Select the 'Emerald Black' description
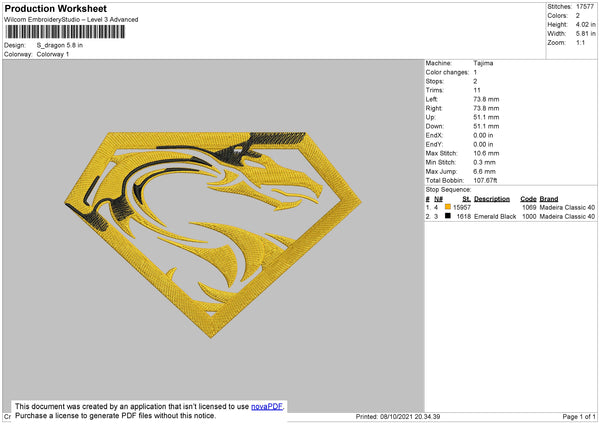This screenshot has height=424, width=600. pos(495,217)
